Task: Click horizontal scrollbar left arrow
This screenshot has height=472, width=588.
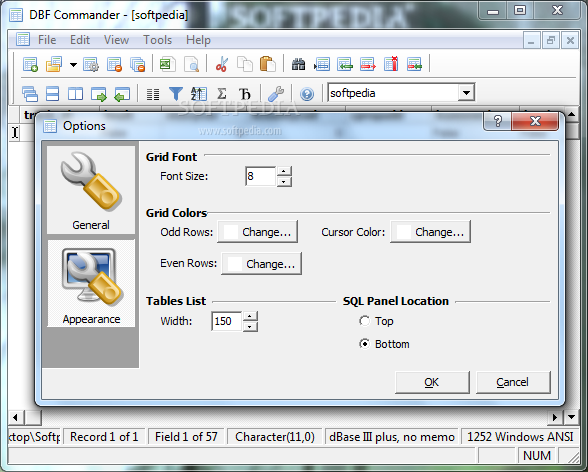Action: pyautogui.click(x=15, y=417)
